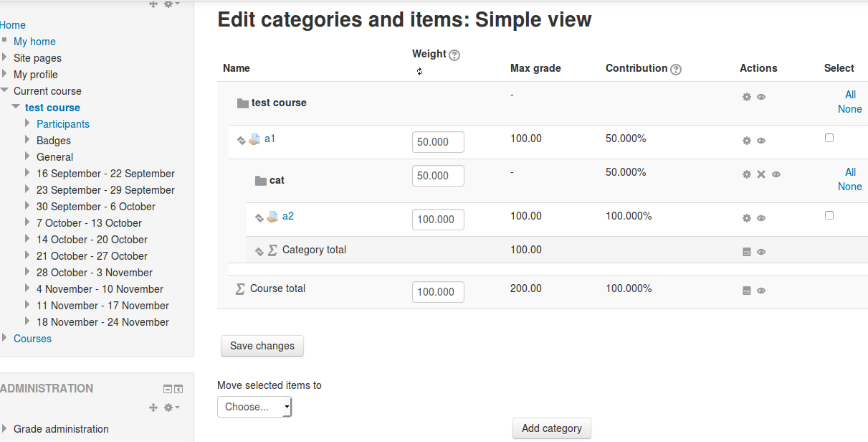Click the Contribution help question mark icon
This screenshot has width=868, height=442.
(x=675, y=70)
